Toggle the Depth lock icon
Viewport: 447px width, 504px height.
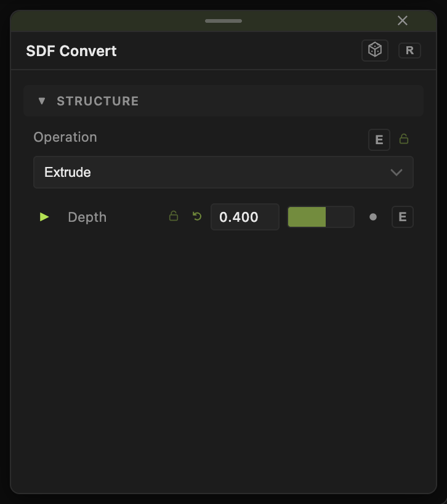[174, 216]
